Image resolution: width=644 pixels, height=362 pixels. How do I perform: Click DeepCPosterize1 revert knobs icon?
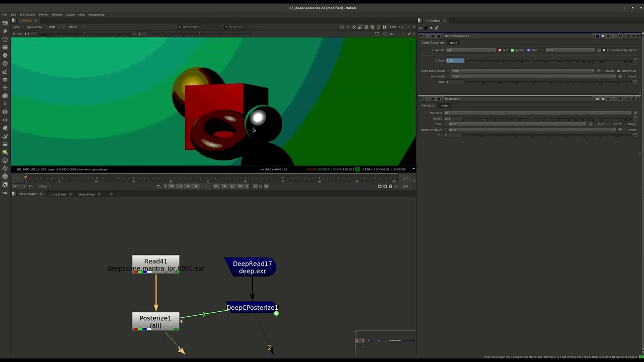point(620,36)
